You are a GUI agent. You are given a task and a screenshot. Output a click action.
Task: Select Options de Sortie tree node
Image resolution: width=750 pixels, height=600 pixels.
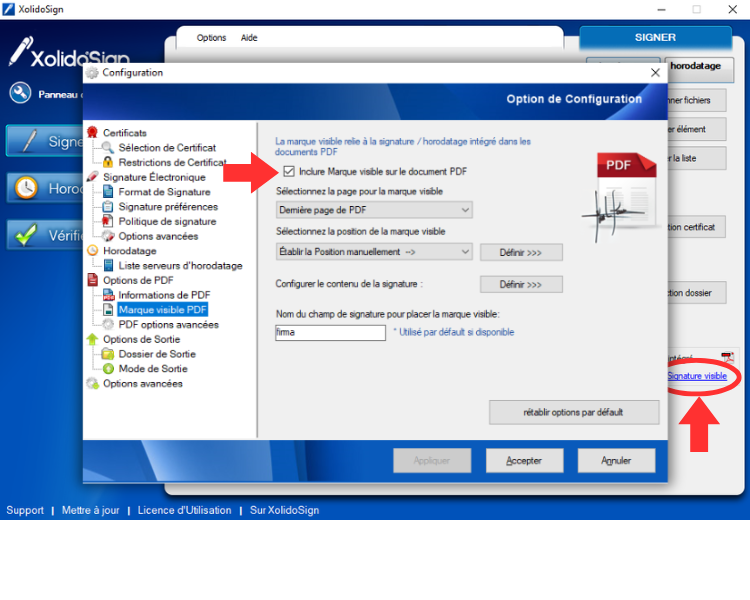click(x=142, y=339)
